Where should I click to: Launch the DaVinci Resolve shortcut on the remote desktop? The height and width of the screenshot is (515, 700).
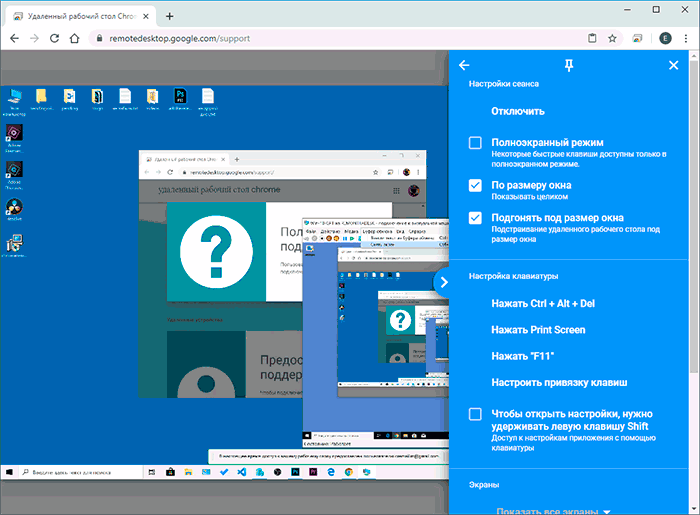pos(14,209)
